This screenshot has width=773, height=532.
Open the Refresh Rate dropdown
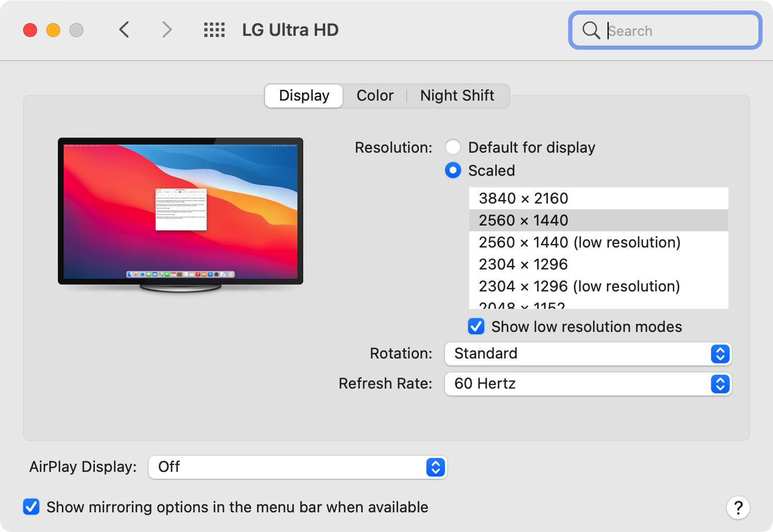(588, 383)
